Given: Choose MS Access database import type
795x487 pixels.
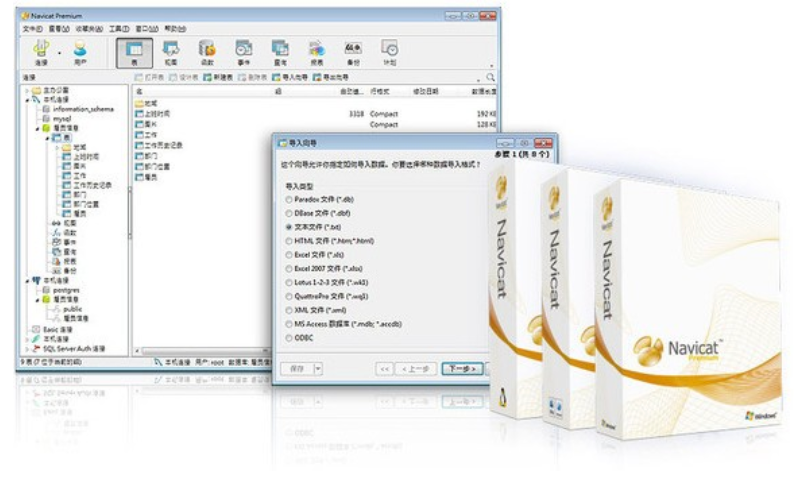Looking at the screenshot, I should (x=344, y=324).
